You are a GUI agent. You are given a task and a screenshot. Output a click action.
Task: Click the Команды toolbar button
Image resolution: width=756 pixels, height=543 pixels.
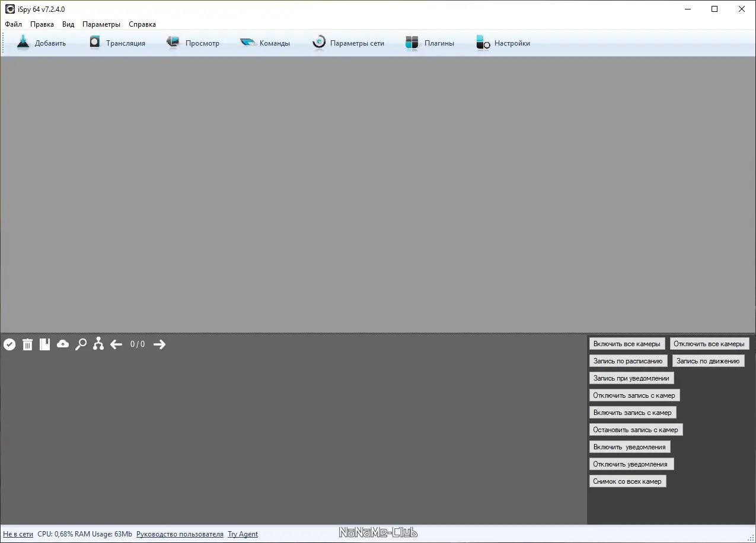tap(264, 43)
